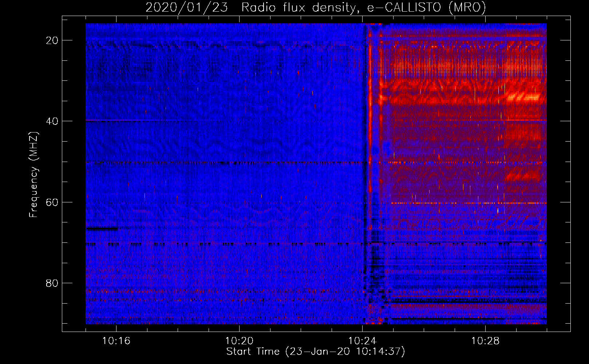Click the time tick label "10:24"
Viewport: 589px width, 364px height.
(x=362, y=341)
